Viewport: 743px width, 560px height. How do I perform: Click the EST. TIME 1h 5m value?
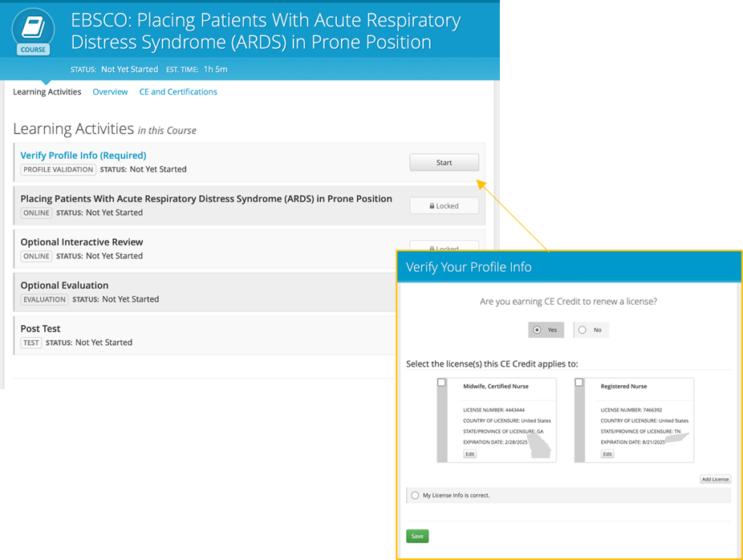click(x=216, y=69)
